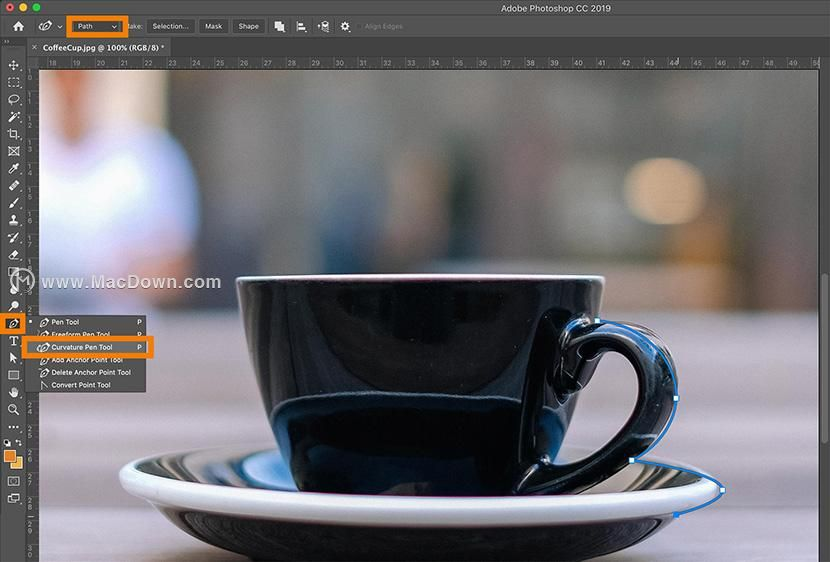This screenshot has height=562, width=830.
Task: Open the Path arrangement options
Action: click(x=323, y=26)
